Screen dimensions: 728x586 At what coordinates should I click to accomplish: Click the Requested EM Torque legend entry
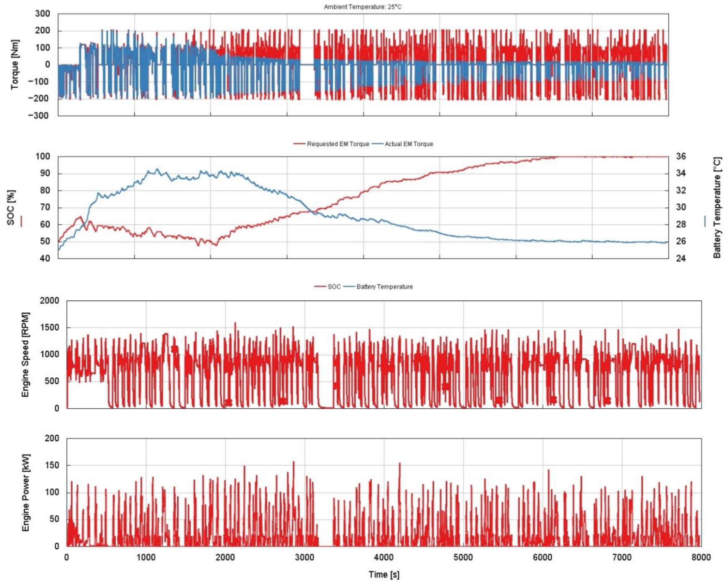point(338,144)
